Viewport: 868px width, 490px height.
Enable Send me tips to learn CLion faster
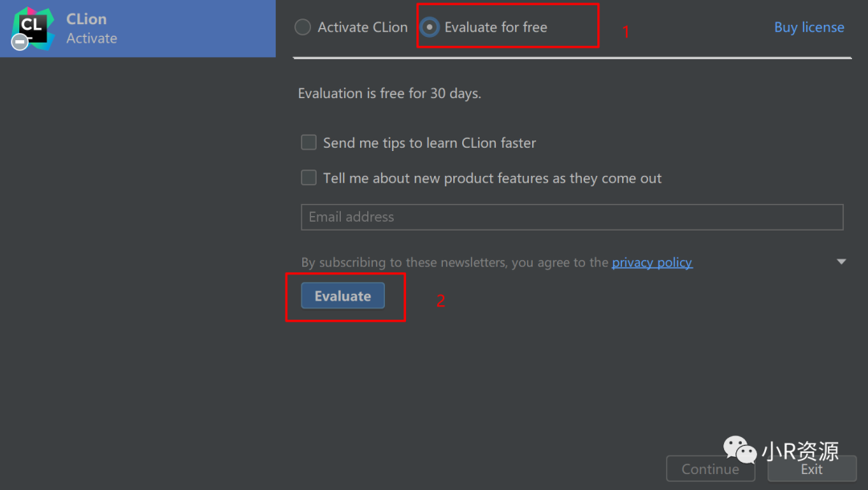[x=309, y=143]
